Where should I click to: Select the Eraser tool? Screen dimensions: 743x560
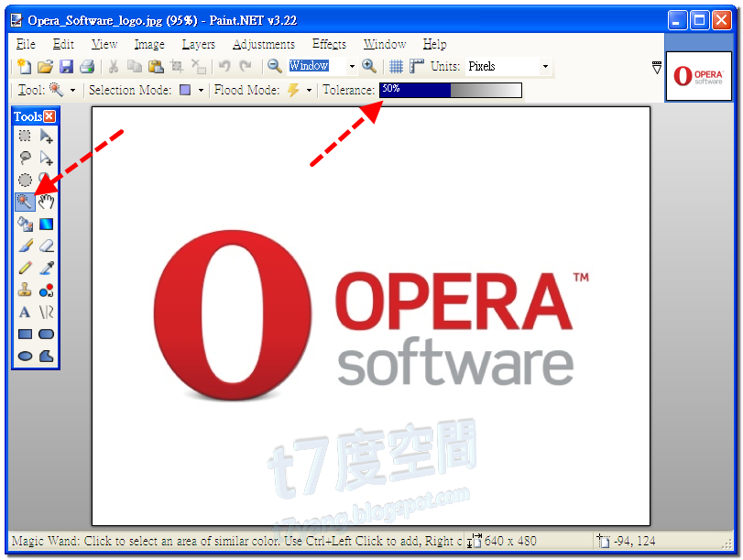47,246
